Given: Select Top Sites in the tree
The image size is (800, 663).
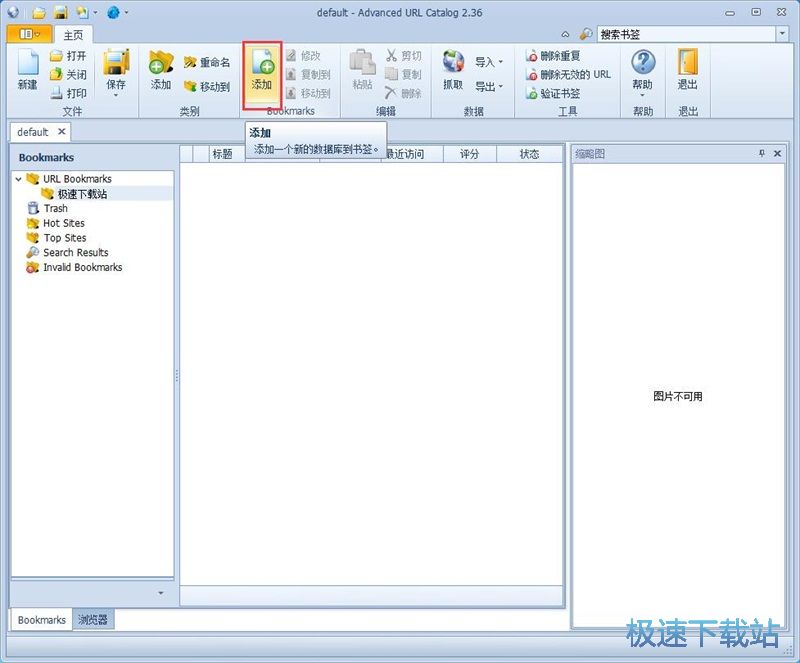Looking at the screenshot, I should 65,238.
